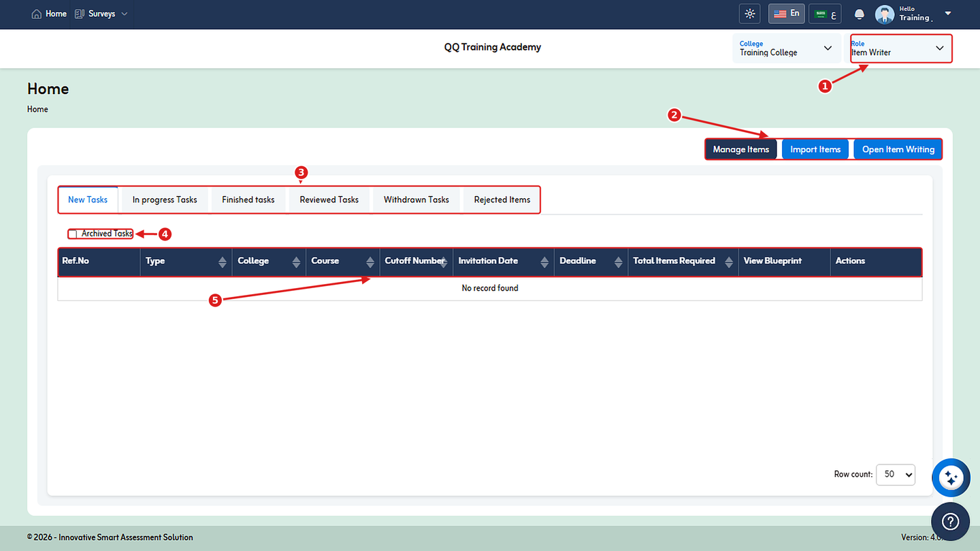Enable the Archived Tasks checkbox
Viewport: 980px width, 551px height.
pyautogui.click(x=73, y=234)
